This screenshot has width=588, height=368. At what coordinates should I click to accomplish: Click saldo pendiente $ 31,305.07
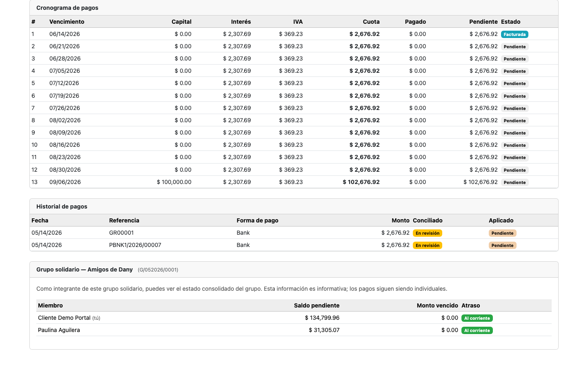click(x=324, y=330)
